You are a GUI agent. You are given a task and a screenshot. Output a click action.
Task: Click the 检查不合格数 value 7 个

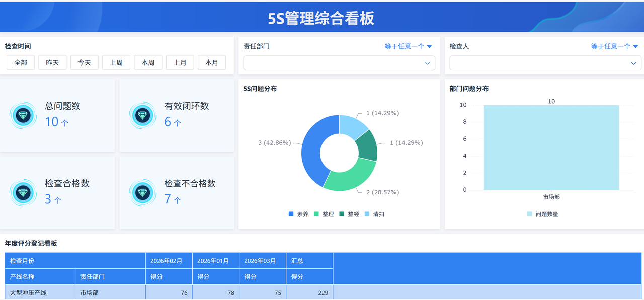point(173,199)
